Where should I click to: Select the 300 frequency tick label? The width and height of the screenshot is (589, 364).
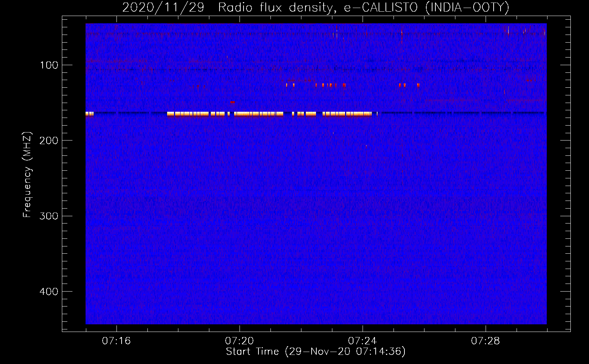(49, 216)
